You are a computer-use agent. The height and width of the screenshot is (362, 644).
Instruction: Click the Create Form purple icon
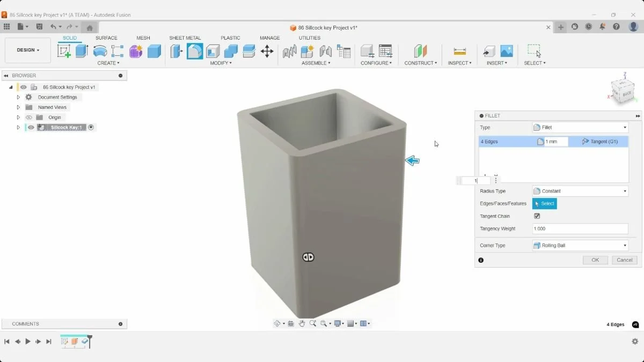(x=136, y=51)
